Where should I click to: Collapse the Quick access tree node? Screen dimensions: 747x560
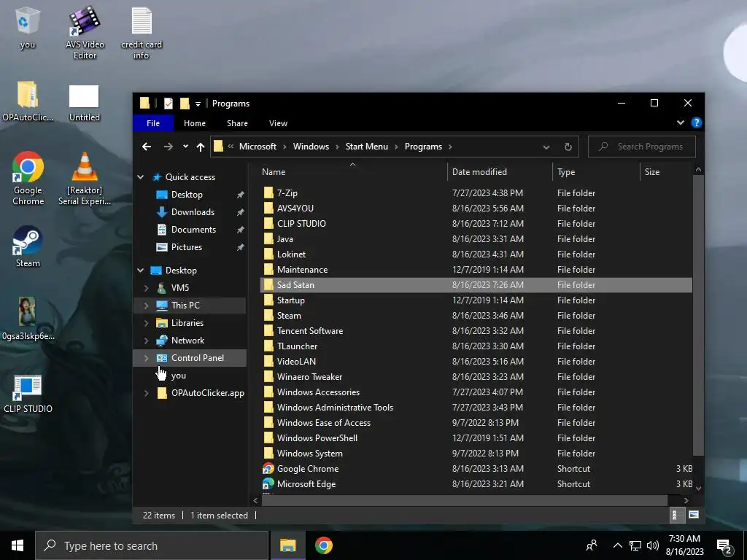141,177
